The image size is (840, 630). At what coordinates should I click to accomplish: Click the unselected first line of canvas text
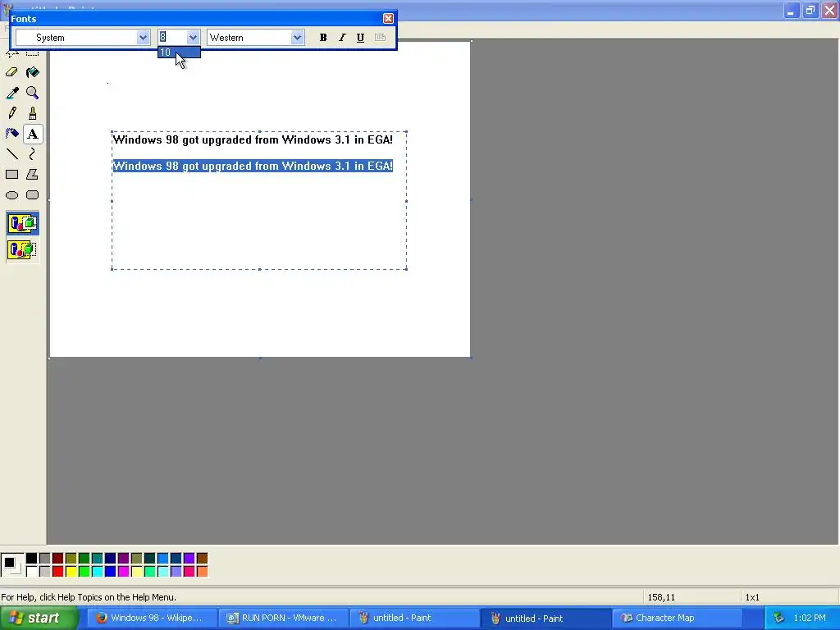tap(253, 139)
